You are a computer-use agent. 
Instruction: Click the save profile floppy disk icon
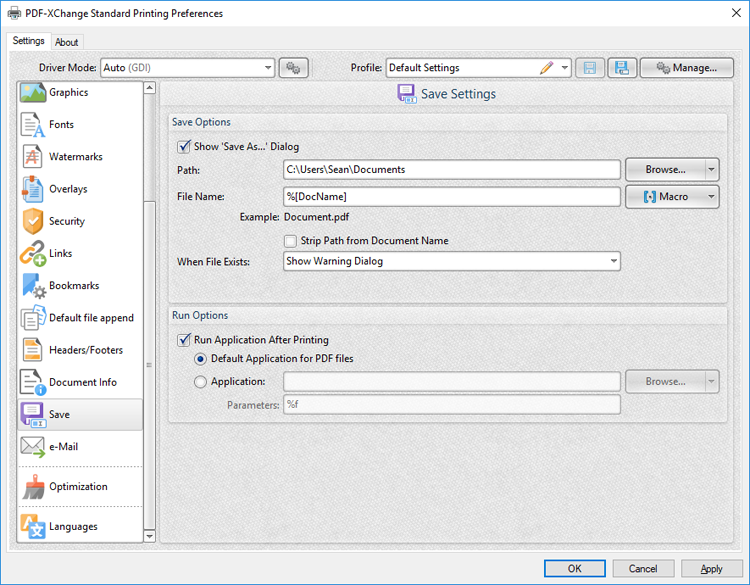pos(621,68)
